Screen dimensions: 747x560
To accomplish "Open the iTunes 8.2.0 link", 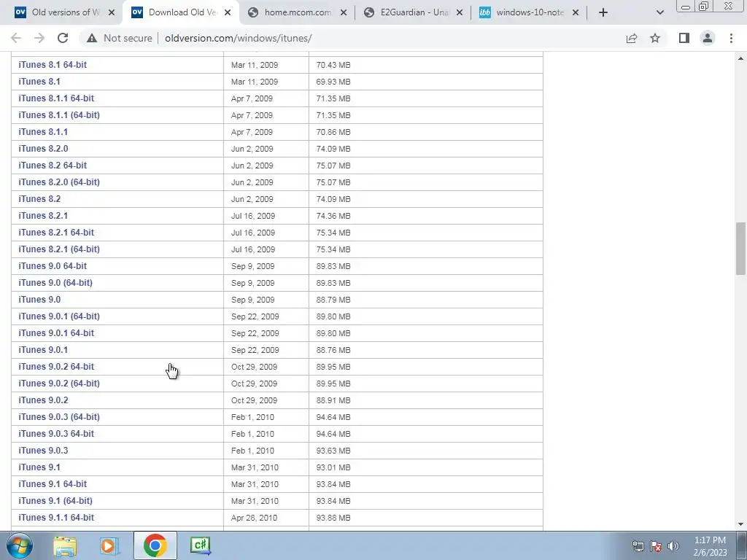I will pyautogui.click(x=43, y=149).
